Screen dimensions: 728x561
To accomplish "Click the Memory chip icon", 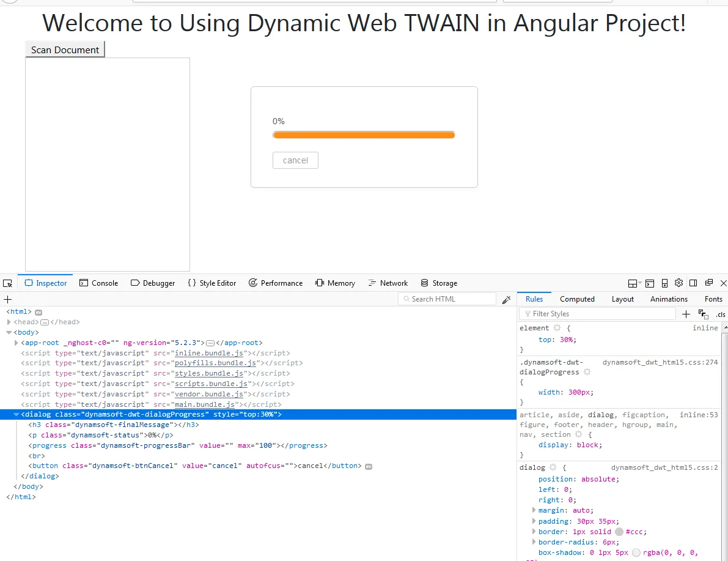I will (x=320, y=283).
